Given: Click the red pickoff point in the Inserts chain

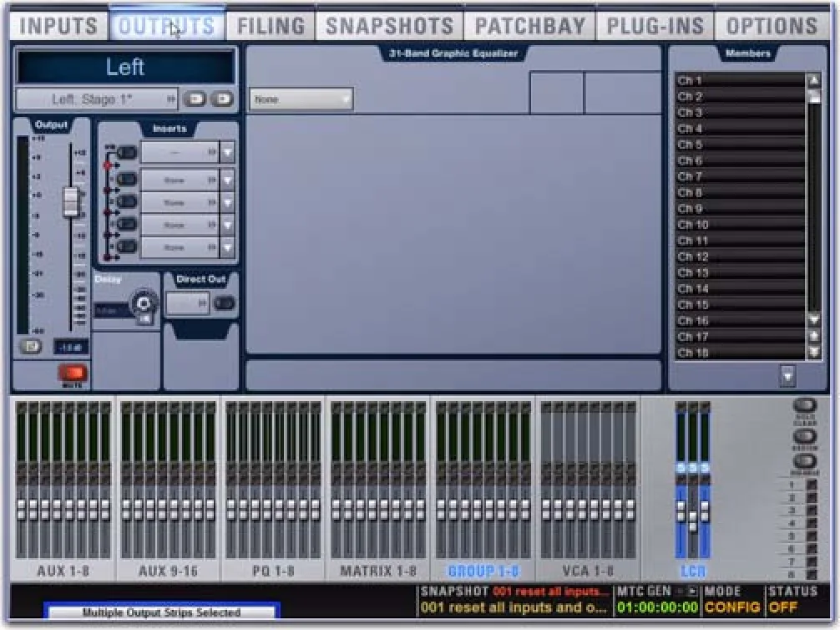Looking at the screenshot, I should coord(108,165).
